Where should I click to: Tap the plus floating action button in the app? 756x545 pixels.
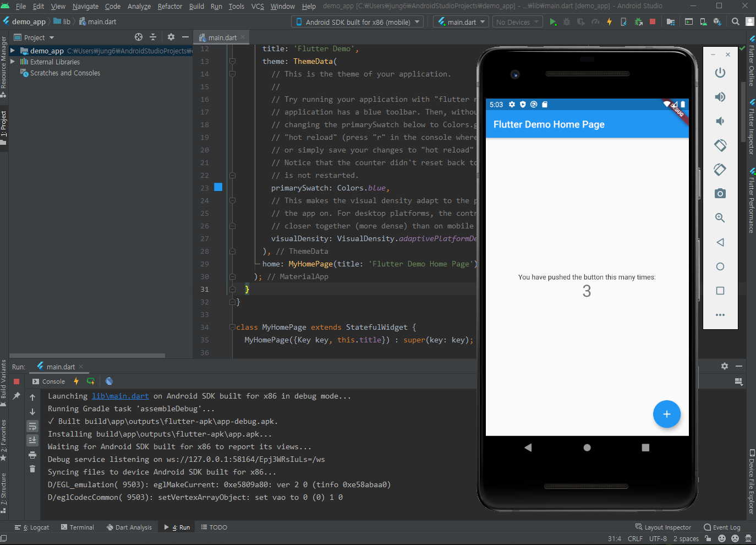667,414
